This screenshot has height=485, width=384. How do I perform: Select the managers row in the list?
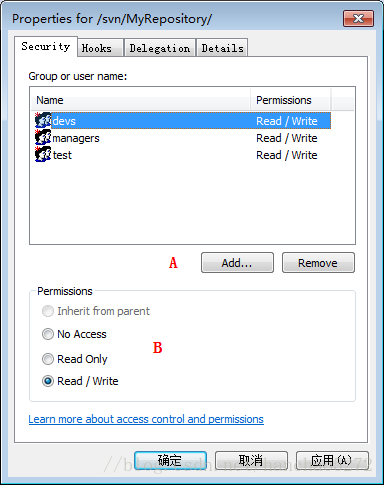[x=181, y=138]
